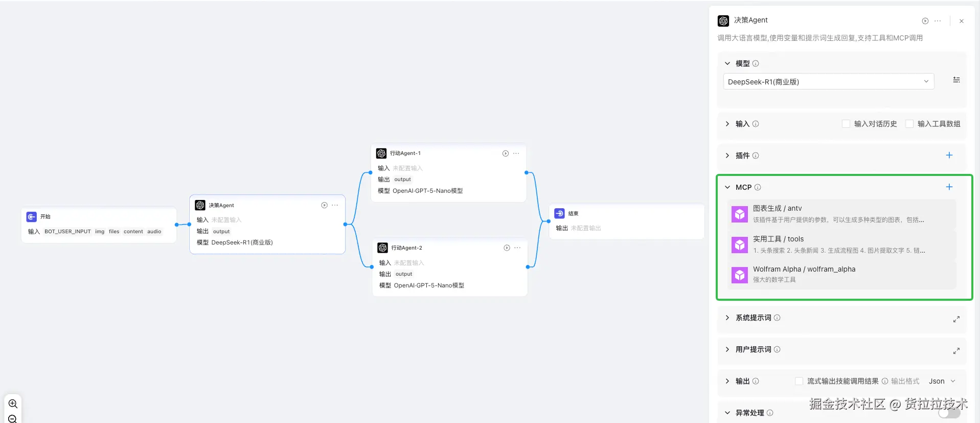
Task: Toggle the 异常处理 switch
Action: tap(949, 413)
